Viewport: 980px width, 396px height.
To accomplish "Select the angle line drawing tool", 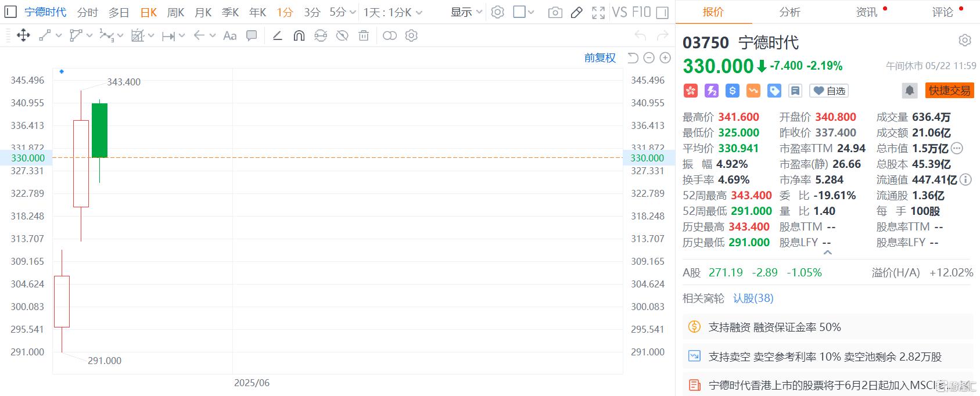I will tap(278, 36).
